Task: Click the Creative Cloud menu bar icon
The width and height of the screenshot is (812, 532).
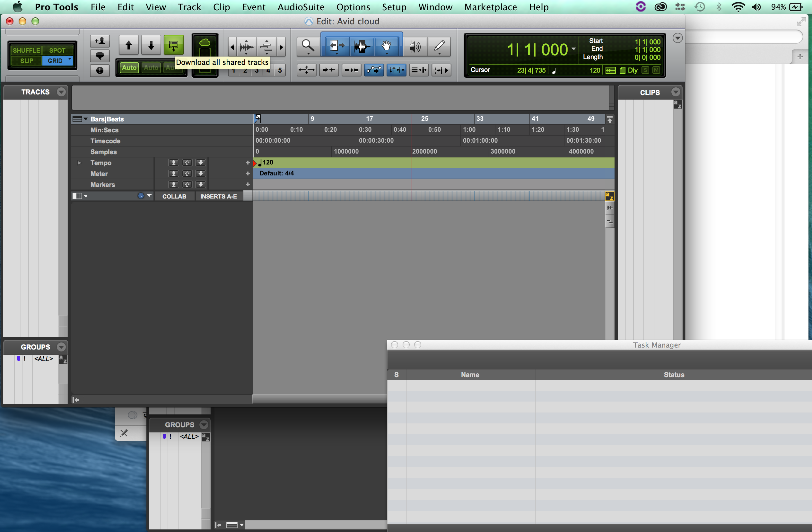Action: tap(660, 7)
